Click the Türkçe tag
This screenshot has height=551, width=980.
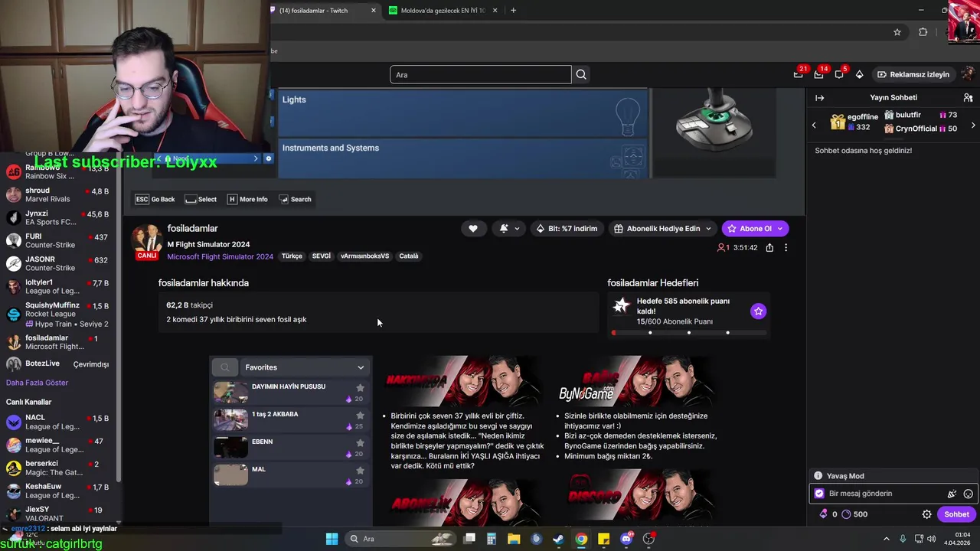(x=292, y=256)
